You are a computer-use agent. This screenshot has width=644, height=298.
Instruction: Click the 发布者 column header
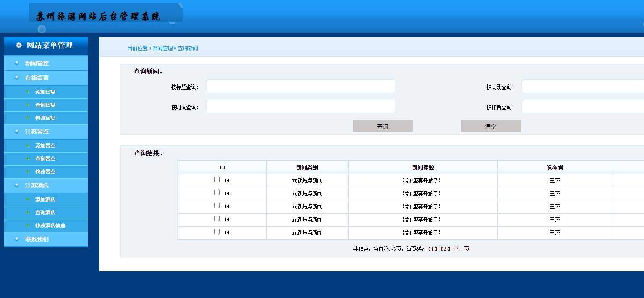(555, 167)
